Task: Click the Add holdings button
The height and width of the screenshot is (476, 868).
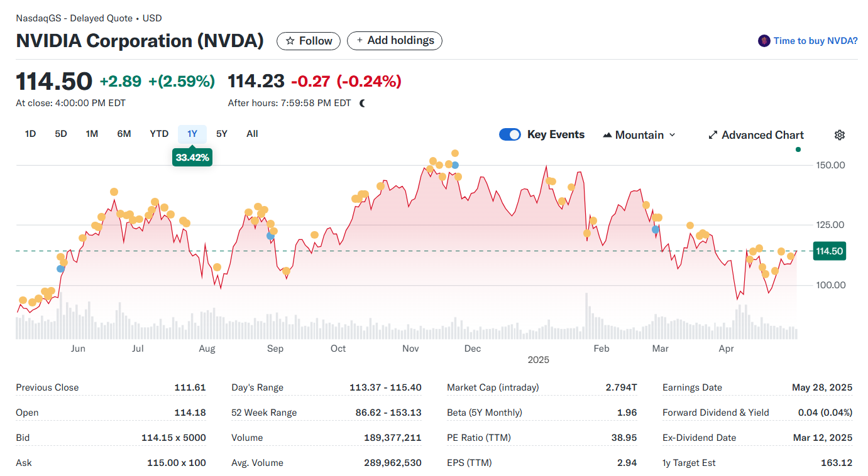Action: 395,40
